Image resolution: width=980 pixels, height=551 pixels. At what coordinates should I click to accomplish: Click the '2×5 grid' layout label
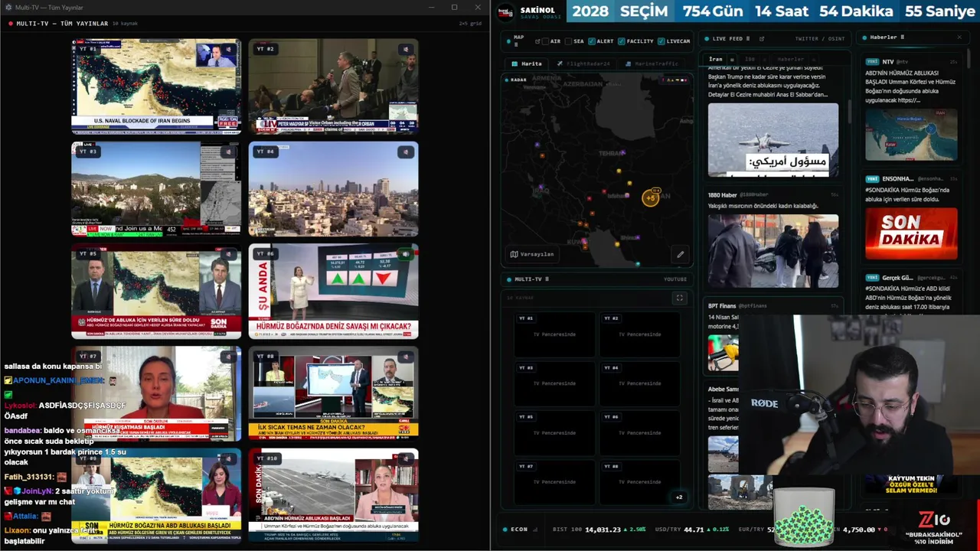(x=470, y=24)
